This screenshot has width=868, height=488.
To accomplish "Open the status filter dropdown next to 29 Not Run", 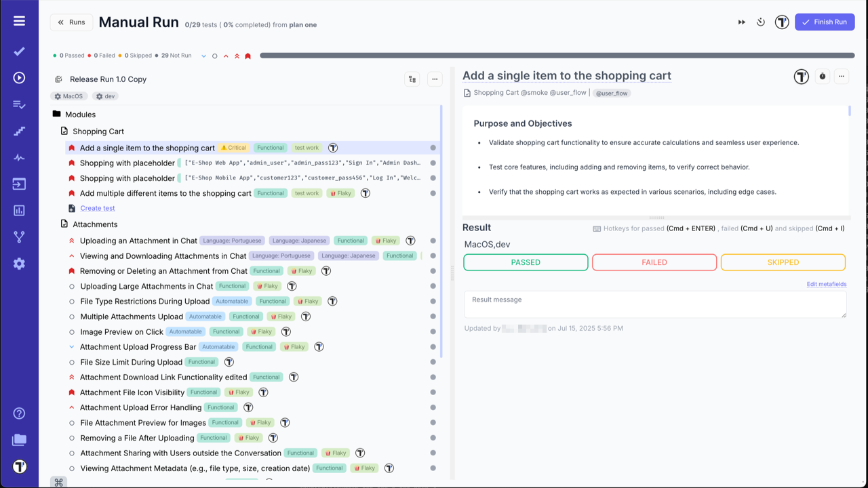I will point(203,55).
